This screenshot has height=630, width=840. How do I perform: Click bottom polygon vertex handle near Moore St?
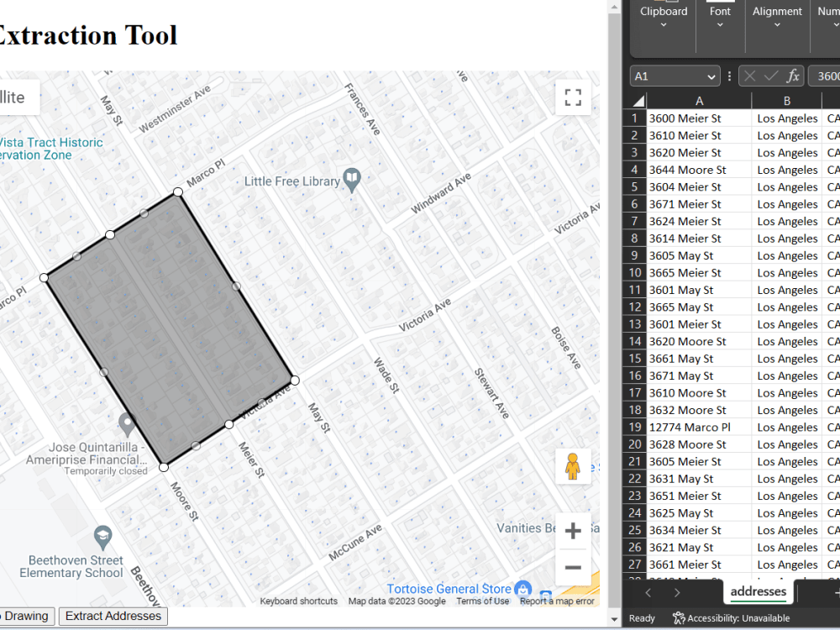(164, 467)
